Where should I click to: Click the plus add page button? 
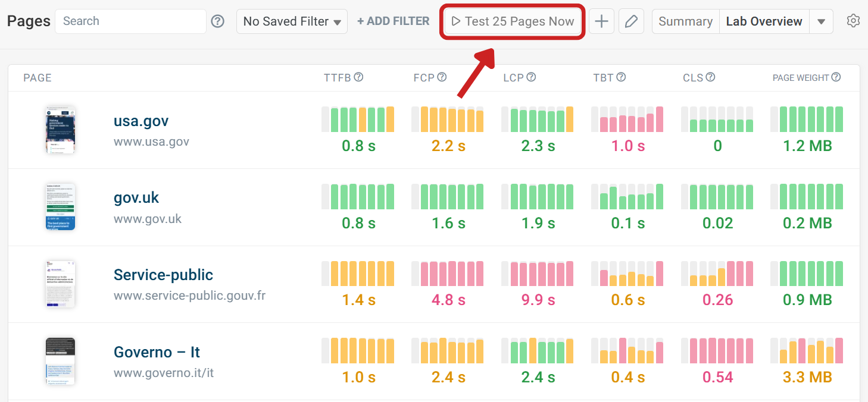(x=602, y=21)
